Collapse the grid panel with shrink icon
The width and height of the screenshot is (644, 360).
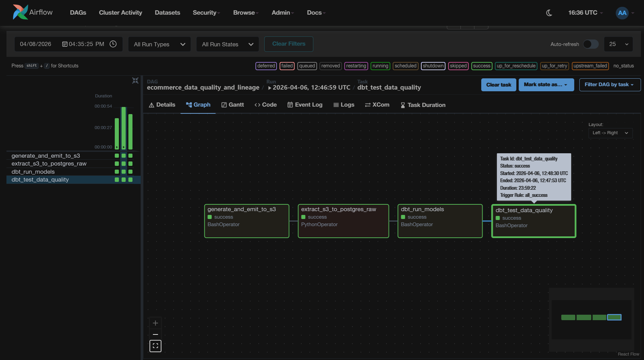point(135,80)
